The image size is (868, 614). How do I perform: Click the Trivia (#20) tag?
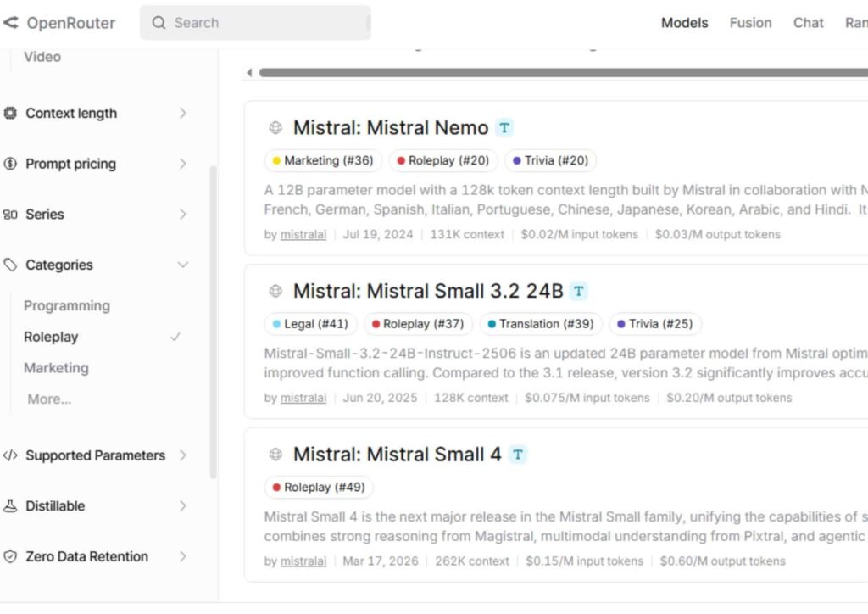[x=551, y=160]
